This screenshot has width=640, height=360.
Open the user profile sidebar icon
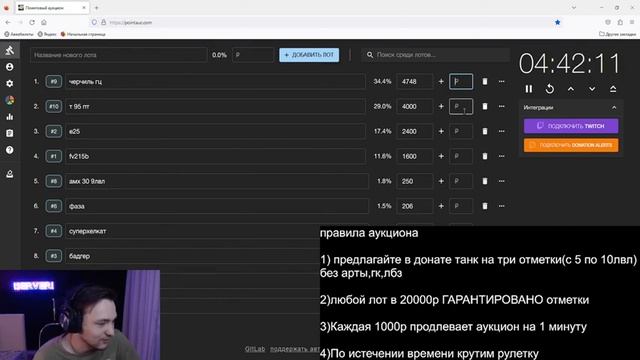tap(10, 67)
